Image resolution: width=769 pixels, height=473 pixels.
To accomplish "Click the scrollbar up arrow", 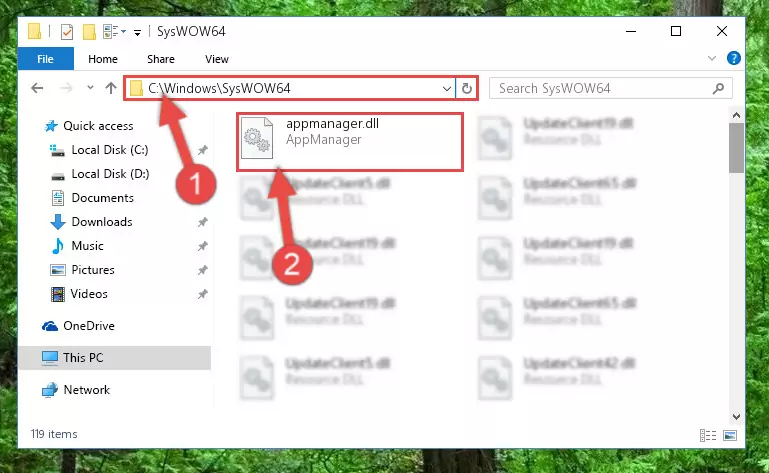I will click(x=736, y=115).
